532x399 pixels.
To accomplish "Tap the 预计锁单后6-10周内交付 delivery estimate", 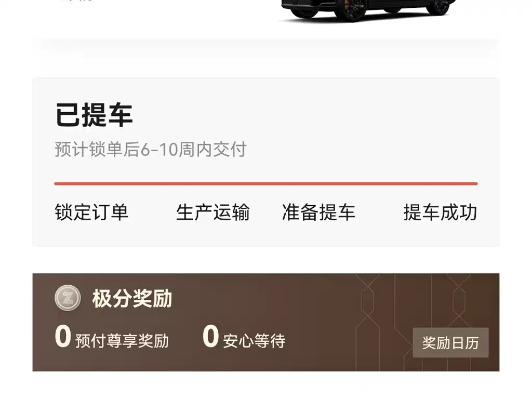I will [x=151, y=150].
